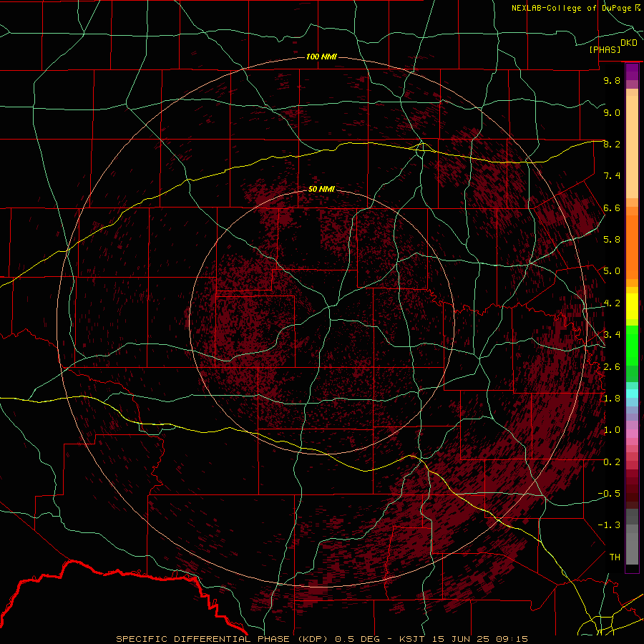Click the 8.2 value on the scale
This screenshot has width=644, height=644.
612,144
